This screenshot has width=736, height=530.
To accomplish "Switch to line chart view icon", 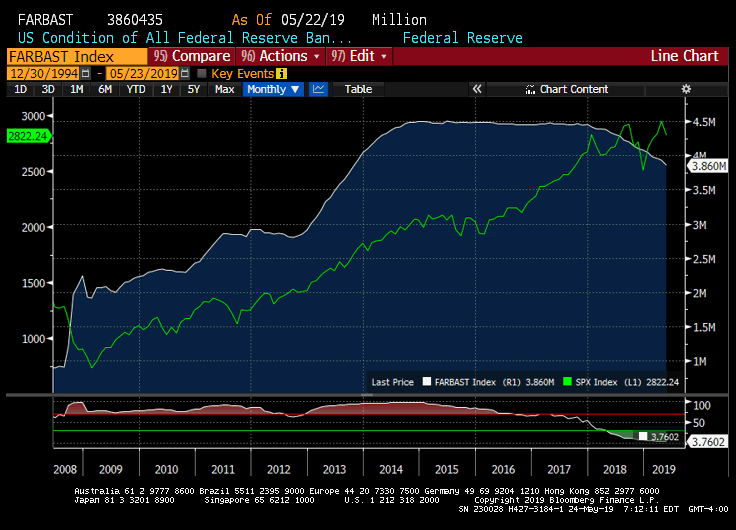I will tap(319, 89).
